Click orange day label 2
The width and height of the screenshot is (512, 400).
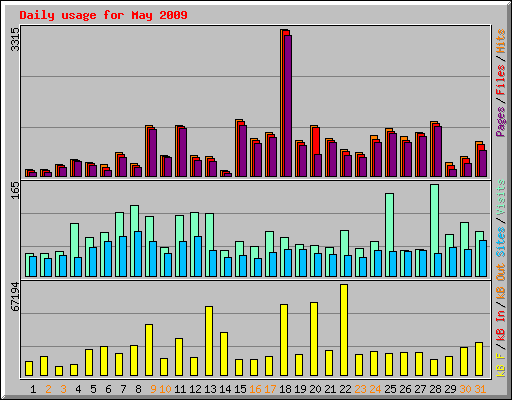click(48, 389)
